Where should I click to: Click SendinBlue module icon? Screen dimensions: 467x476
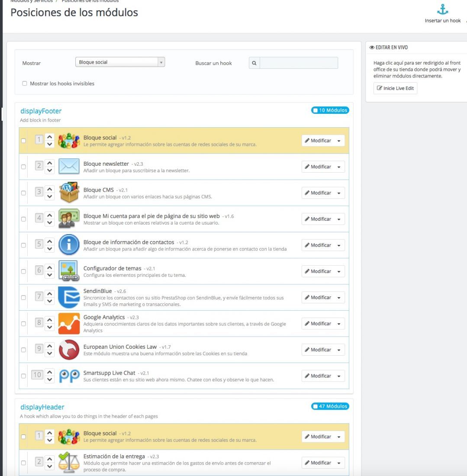click(x=69, y=297)
